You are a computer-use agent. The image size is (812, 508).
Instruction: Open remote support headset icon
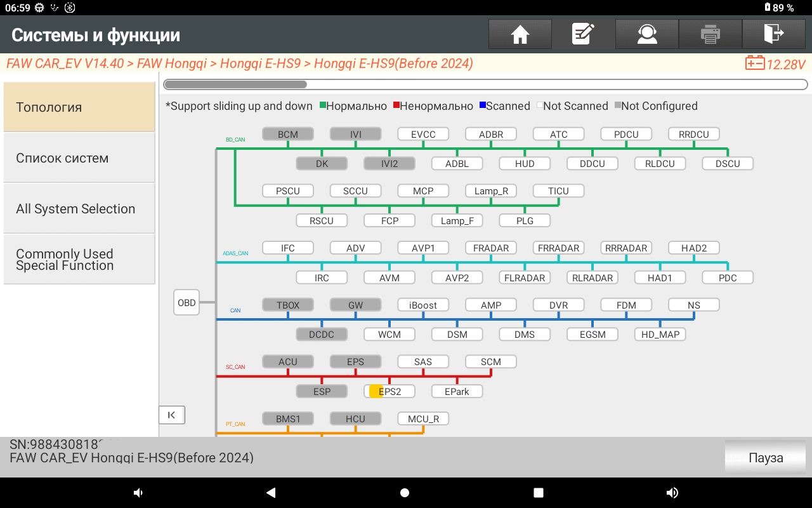click(x=647, y=34)
